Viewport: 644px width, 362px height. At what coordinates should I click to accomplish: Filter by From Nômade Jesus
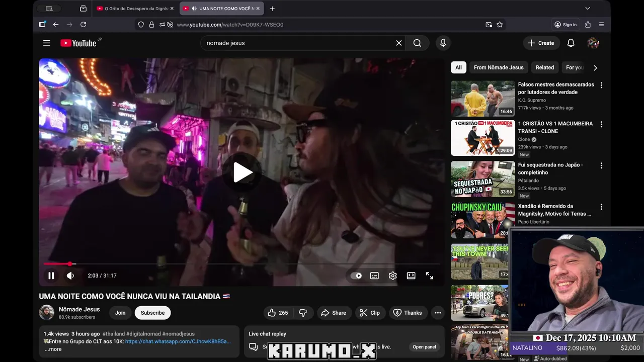(x=499, y=67)
